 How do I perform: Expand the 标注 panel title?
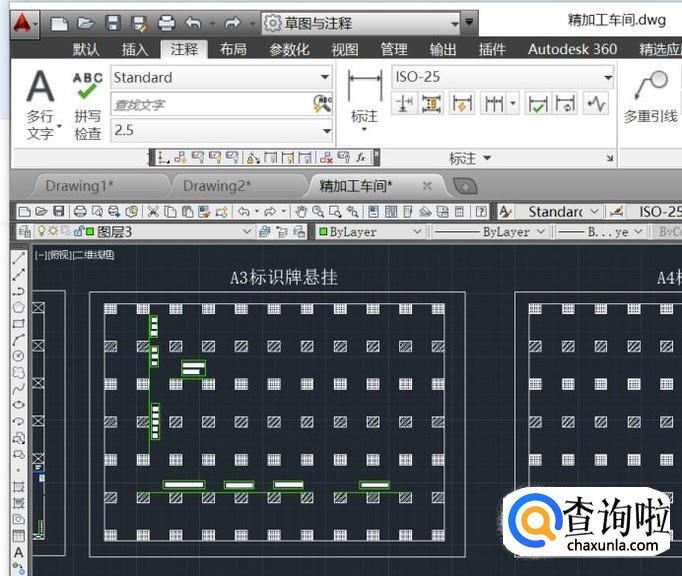point(469,158)
